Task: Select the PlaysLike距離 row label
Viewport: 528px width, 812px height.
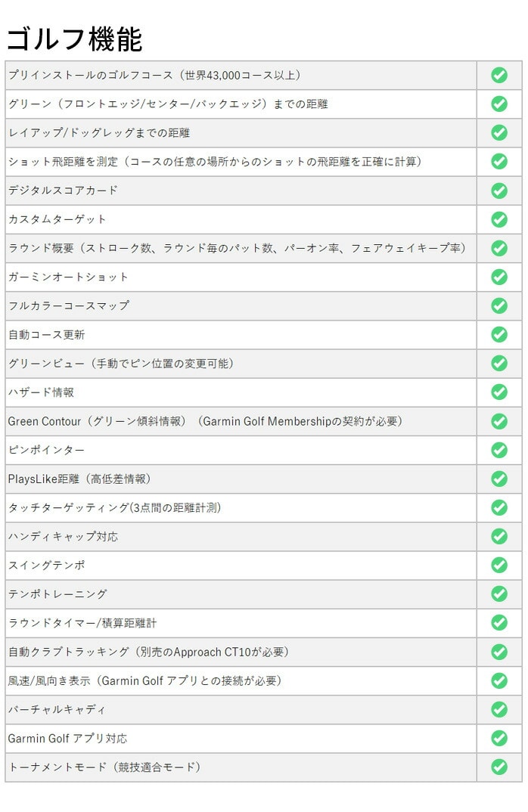Action: click(x=79, y=479)
